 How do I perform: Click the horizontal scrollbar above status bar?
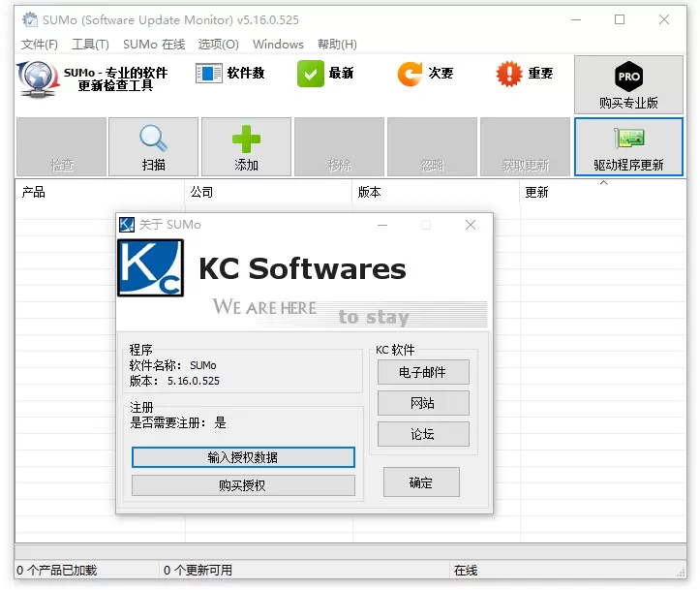350,551
